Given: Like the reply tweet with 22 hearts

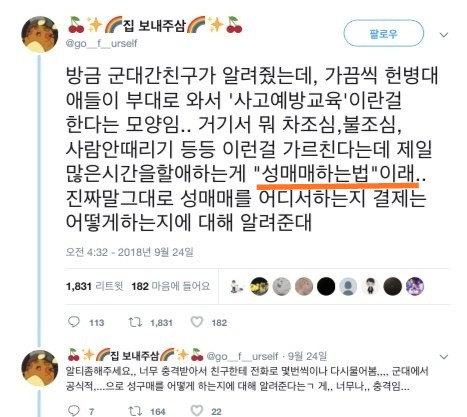Looking at the screenshot, I should point(197,411).
